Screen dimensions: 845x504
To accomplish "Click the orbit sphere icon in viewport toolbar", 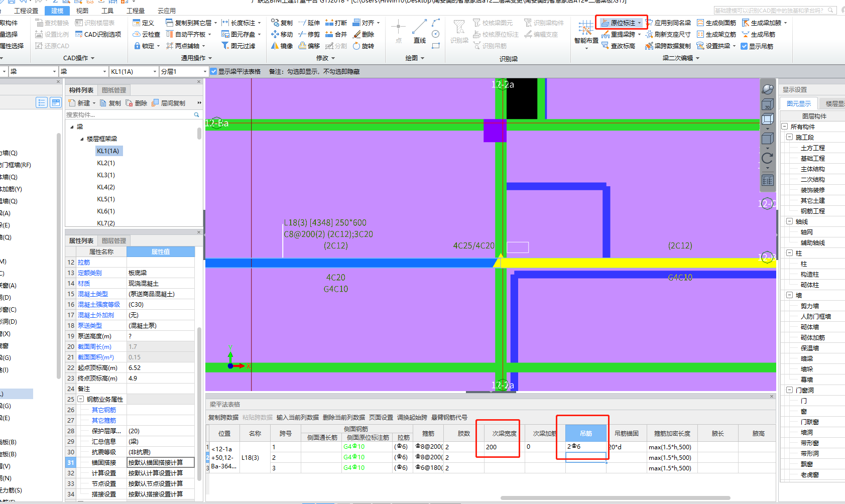I will (767, 89).
